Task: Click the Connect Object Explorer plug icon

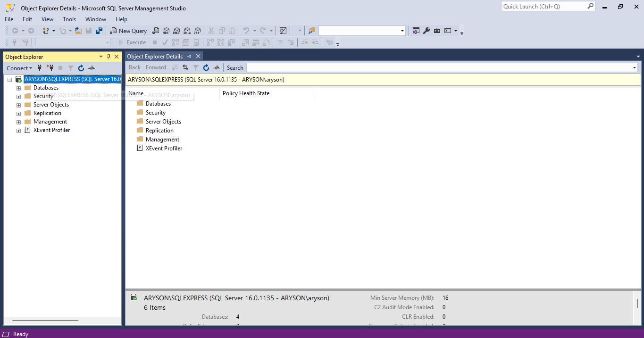Action: coord(40,67)
